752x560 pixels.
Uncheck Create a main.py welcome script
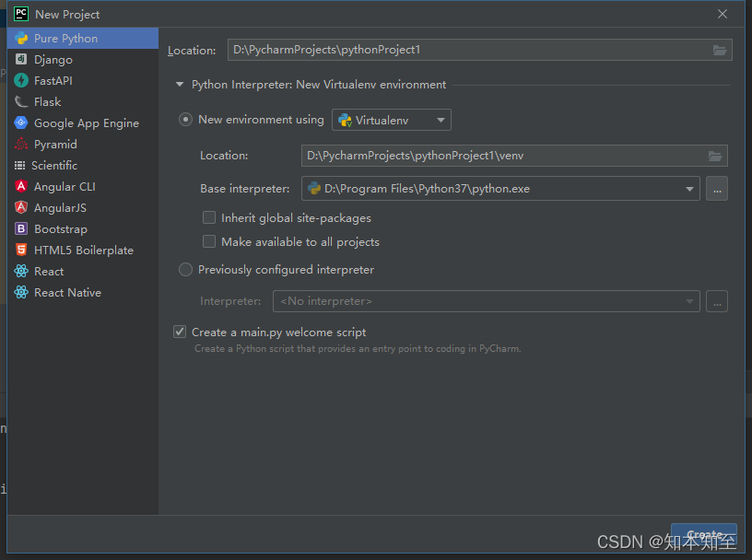click(180, 332)
